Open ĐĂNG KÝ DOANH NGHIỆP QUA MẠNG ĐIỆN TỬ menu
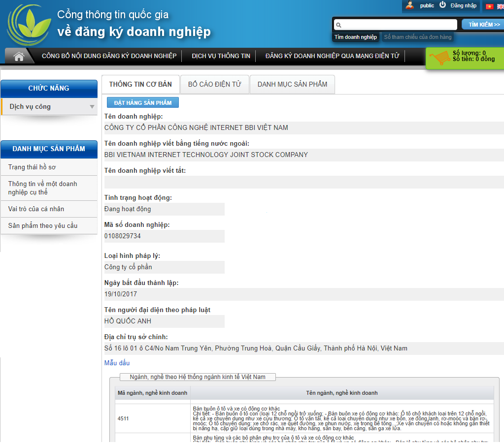504x444 pixels. 332,56
